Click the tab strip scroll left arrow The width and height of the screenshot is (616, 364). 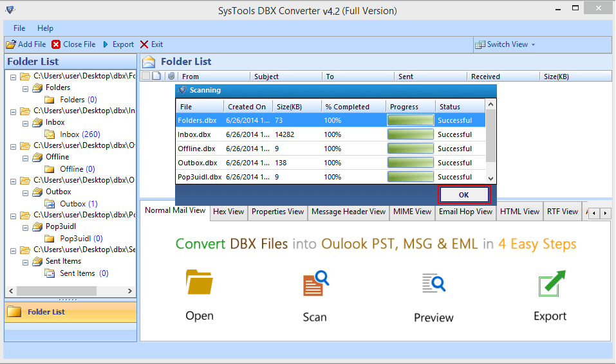594,214
